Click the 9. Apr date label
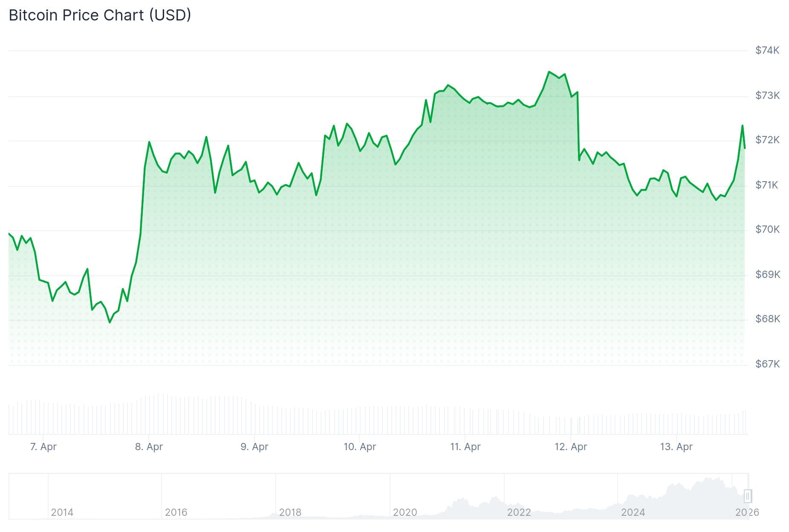The image size is (789, 532). tap(254, 447)
